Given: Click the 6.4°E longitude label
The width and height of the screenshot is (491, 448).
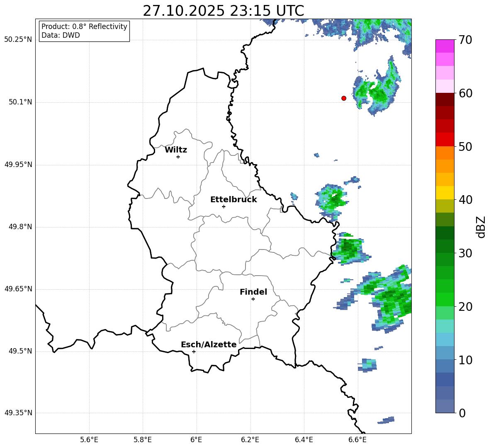Looking at the screenshot, I should point(304,440).
